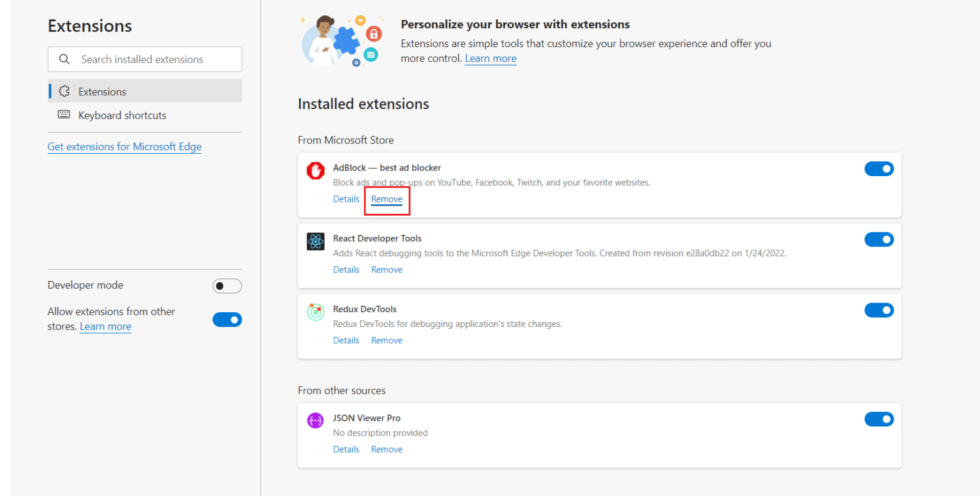Screen dimensions: 980x496
Task: Disable the AdBlock extension toggle
Action: [x=879, y=169]
